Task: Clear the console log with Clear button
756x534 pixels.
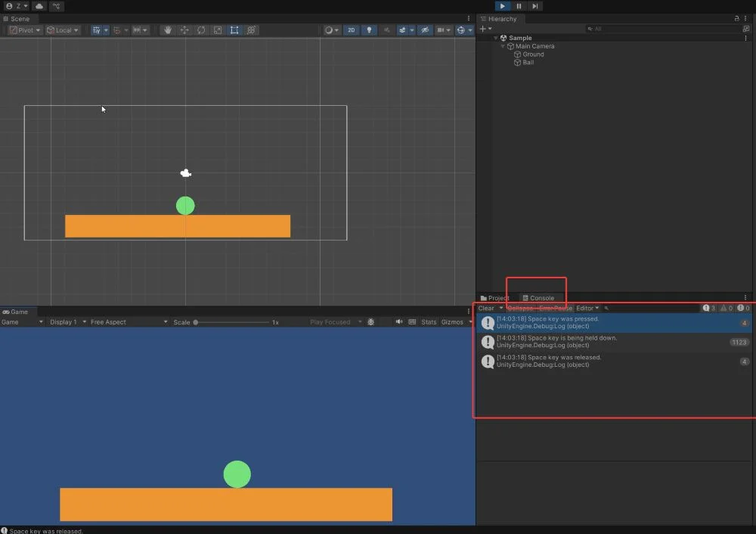Action: click(x=486, y=309)
